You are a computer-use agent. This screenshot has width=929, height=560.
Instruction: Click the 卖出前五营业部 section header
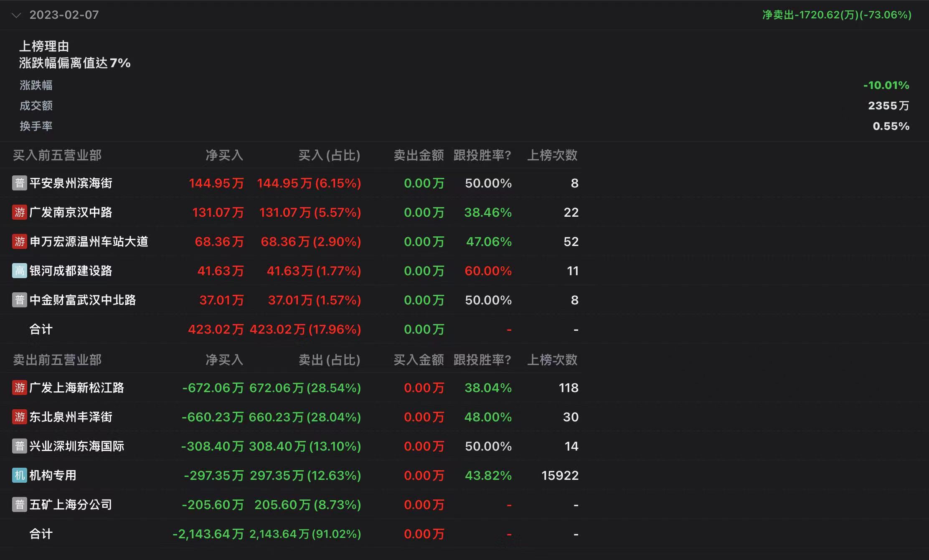coord(57,360)
